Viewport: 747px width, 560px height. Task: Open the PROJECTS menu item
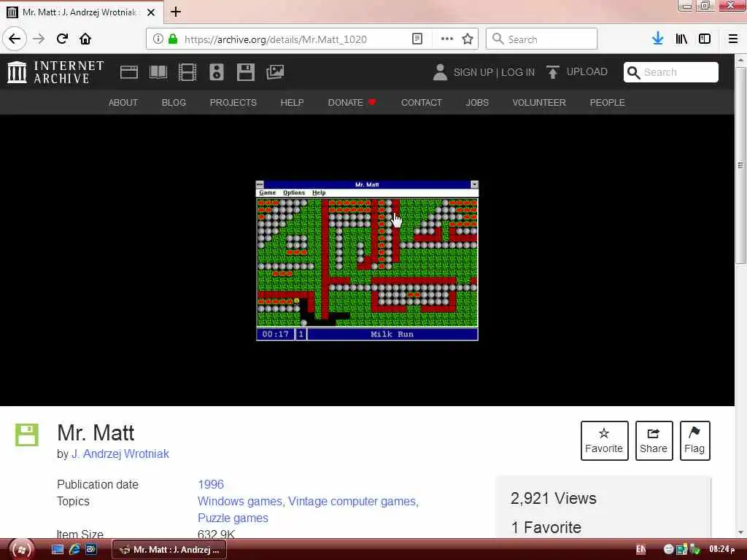pyautogui.click(x=233, y=102)
